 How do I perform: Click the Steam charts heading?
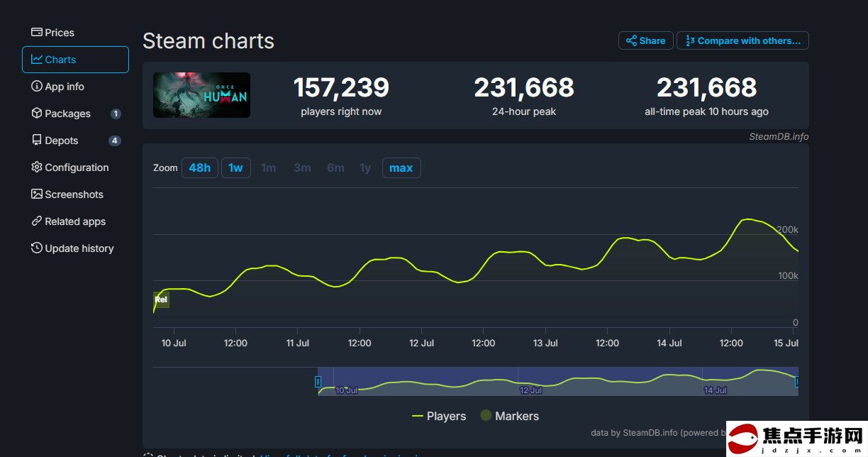tap(208, 41)
